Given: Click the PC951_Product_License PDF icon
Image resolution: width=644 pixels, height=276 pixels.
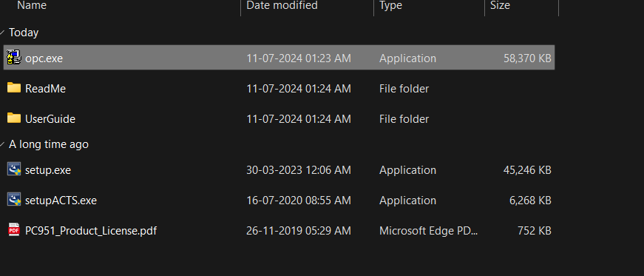Looking at the screenshot, I should [x=14, y=229].
